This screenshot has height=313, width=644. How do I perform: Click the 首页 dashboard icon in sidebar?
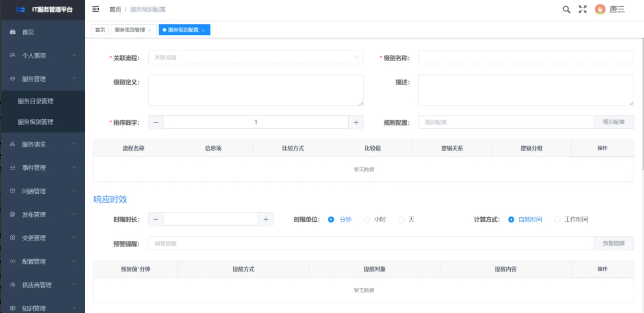coord(13,32)
